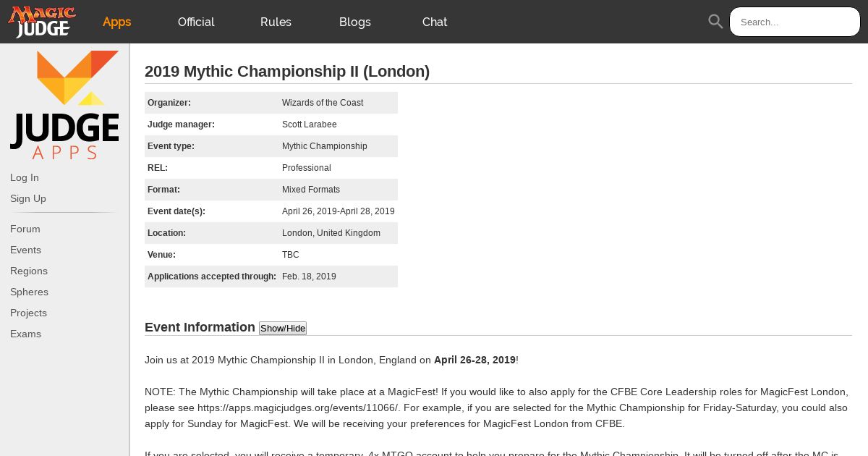Open Spheres from the sidebar
868x456 pixels.
30,292
